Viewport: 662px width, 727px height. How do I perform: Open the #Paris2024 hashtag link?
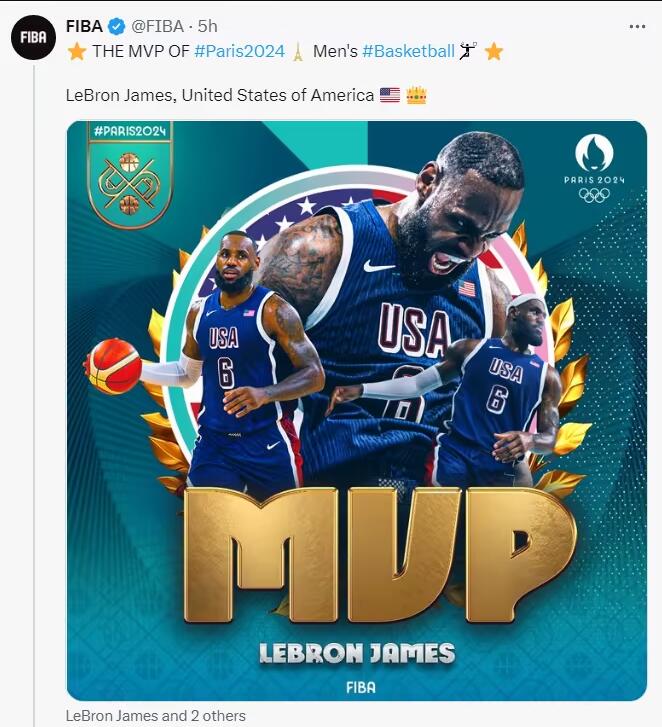pos(239,51)
